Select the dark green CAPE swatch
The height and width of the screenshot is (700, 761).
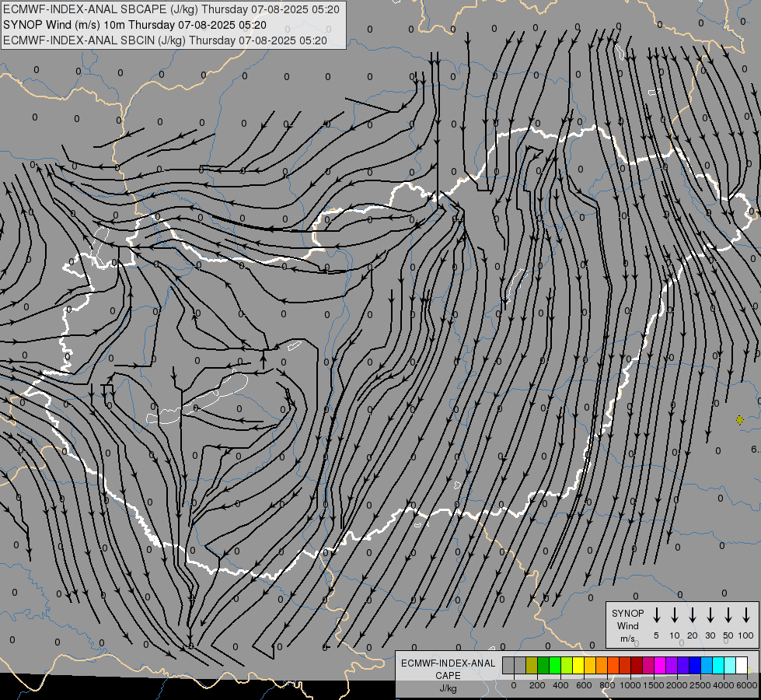tap(543, 665)
